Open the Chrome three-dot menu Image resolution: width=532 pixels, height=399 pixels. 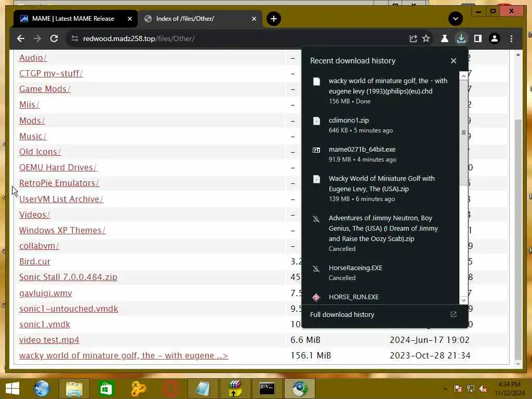coord(511,38)
